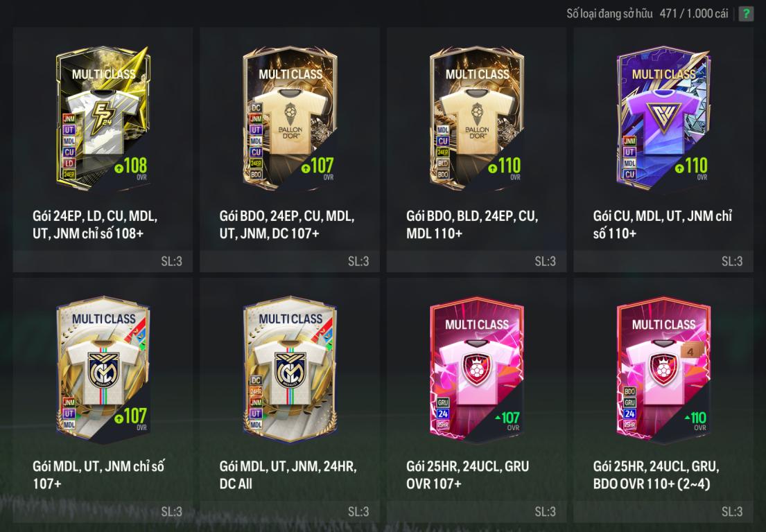This screenshot has width=766, height=532.
Task: Open the gold medalist 107 OVR card
Action: click(103, 369)
